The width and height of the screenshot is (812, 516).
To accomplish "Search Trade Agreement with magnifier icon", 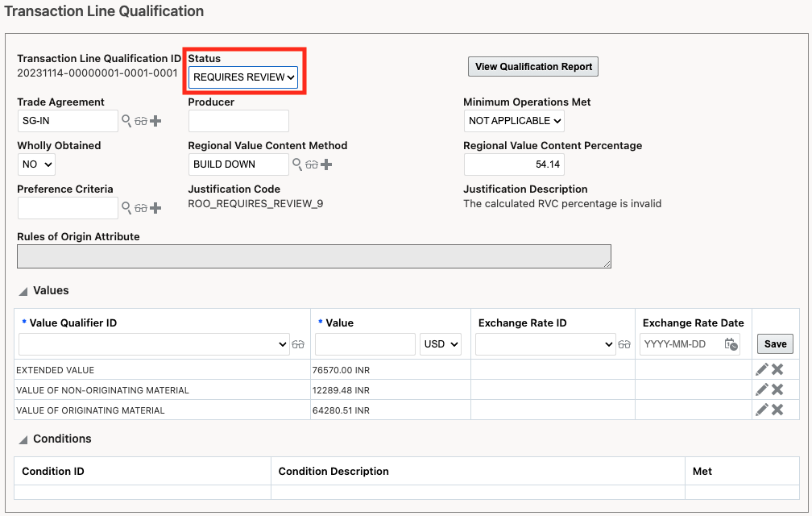I will click(x=126, y=121).
